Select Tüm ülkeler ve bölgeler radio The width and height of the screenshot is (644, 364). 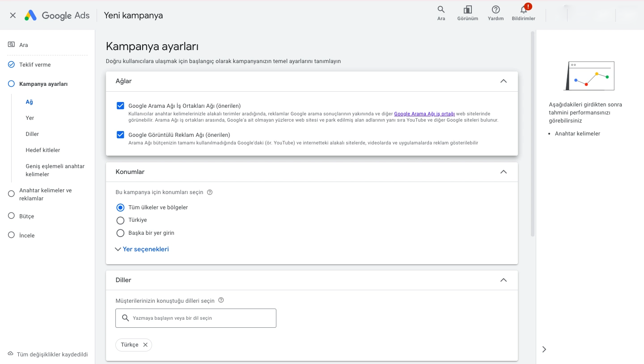click(x=120, y=207)
